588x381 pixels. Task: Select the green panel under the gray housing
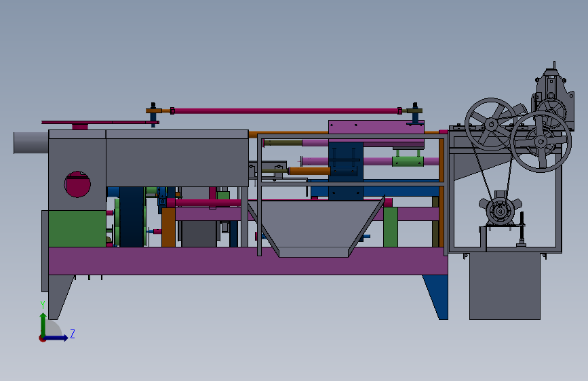coord(77,228)
